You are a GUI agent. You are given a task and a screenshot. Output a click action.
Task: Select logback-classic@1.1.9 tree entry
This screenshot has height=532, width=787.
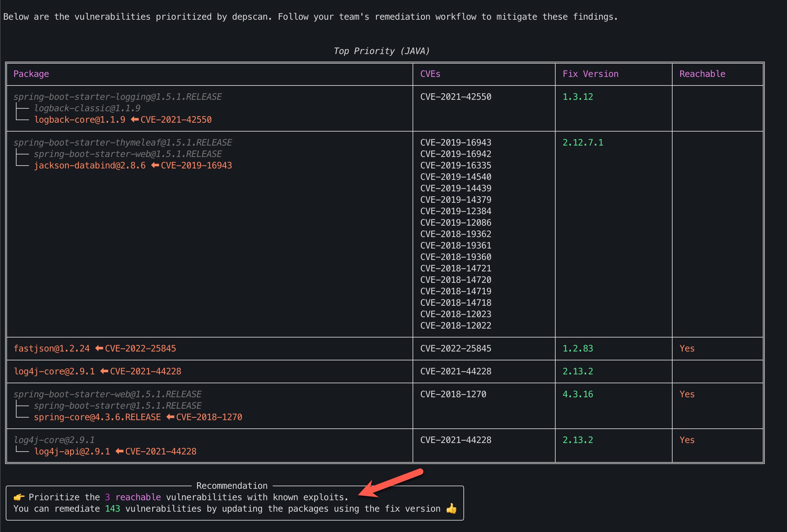pyautogui.click(x=87, y=108)
